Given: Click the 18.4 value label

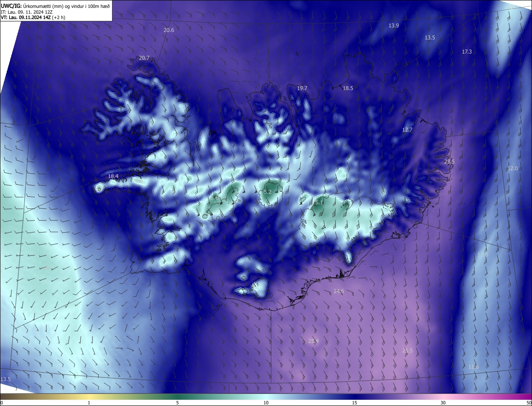Looking at the screenshot, I should click(113, 176).
